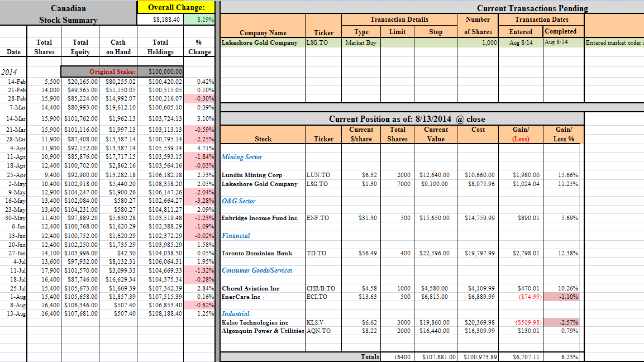Select the Completed date Aug 8/14 cell

tap(564, 42)
